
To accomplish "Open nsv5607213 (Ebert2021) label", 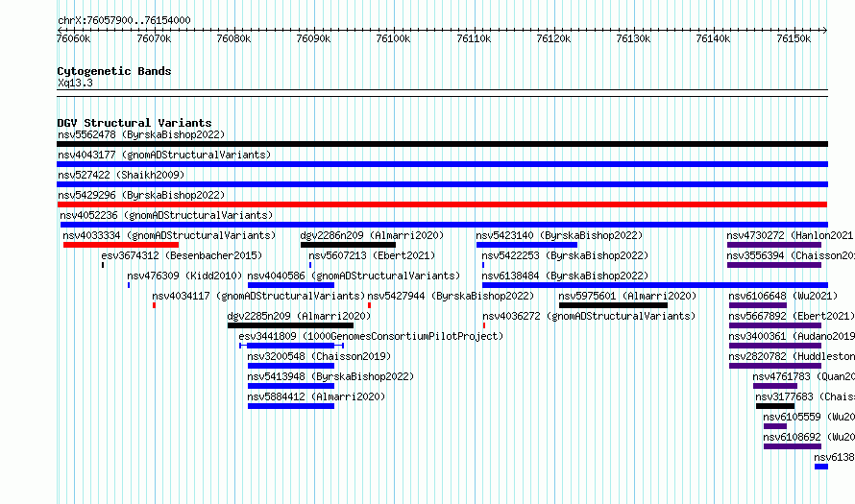I will click(372, 255).
